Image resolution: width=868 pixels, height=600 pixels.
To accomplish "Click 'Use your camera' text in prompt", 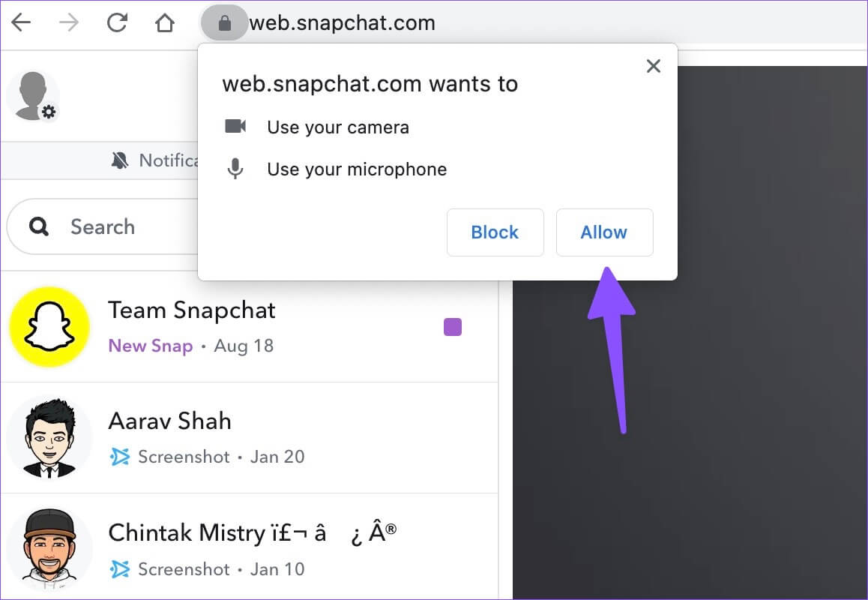I will coord(337,127).
